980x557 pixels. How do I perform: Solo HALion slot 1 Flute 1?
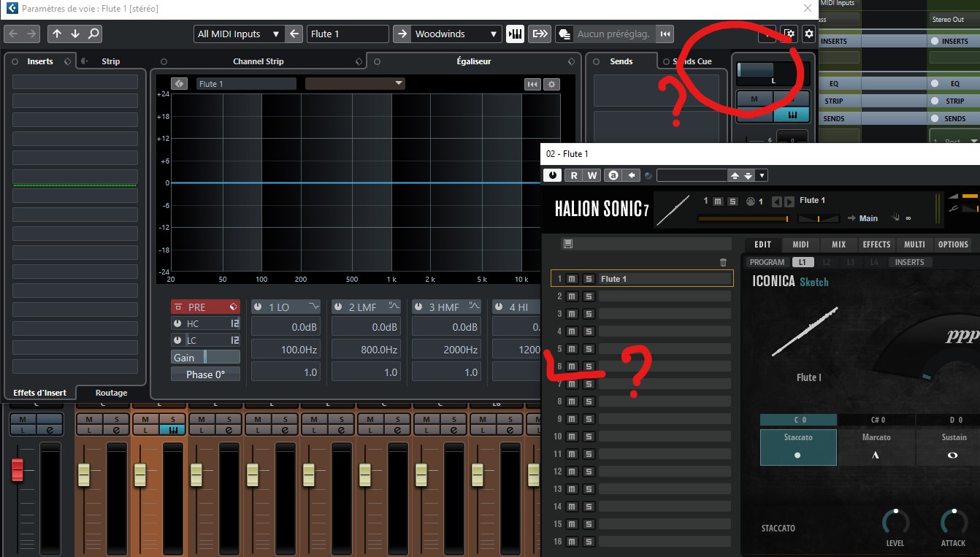pos(589,279)
